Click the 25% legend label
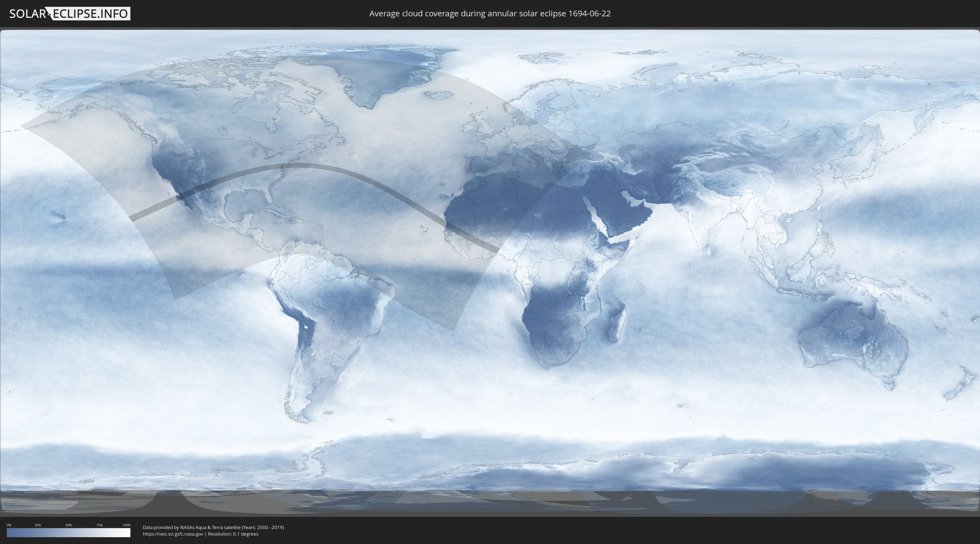Viewport: 980px width, 544px height. point(38,525)
